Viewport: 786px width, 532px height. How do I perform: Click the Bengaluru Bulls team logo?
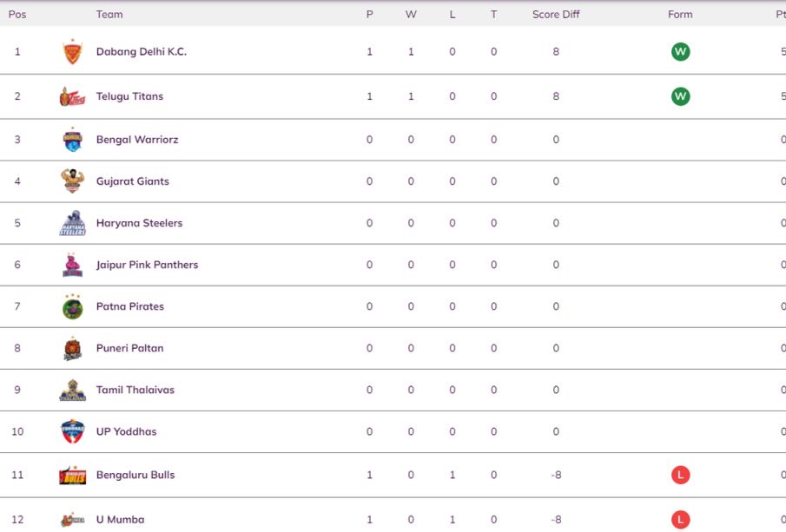[73, 475]
